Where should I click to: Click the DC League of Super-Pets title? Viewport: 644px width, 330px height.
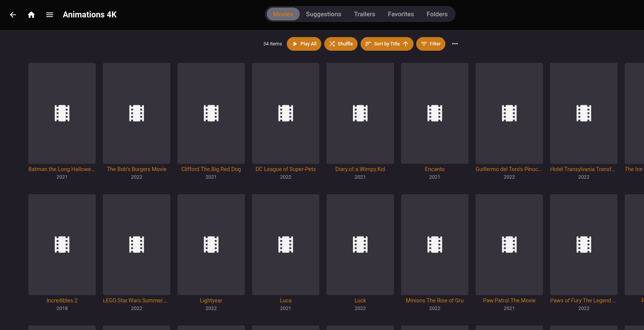pos(286,169)
